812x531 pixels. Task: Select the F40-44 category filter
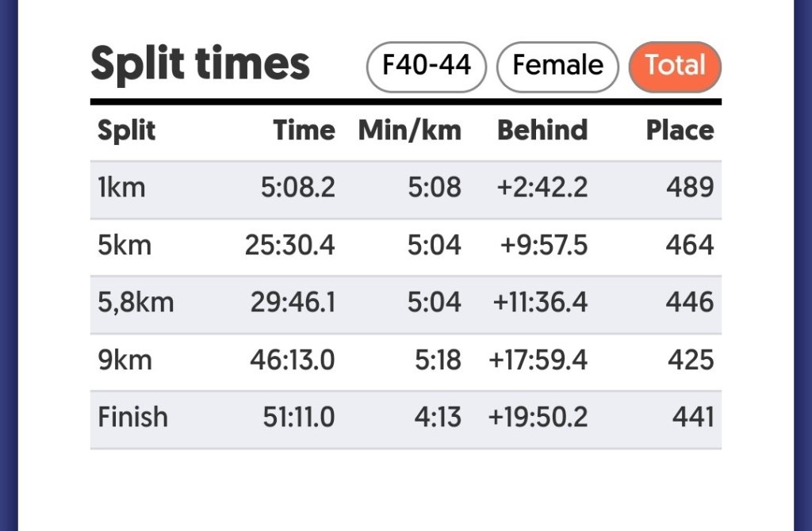[426, 67]
